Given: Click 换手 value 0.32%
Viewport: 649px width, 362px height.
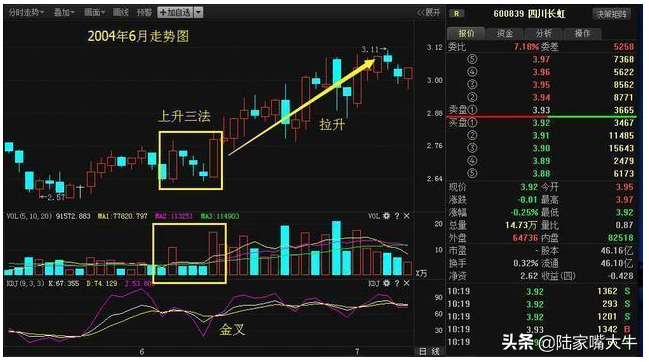Looking at the screenshot, I should pos(526,263).
